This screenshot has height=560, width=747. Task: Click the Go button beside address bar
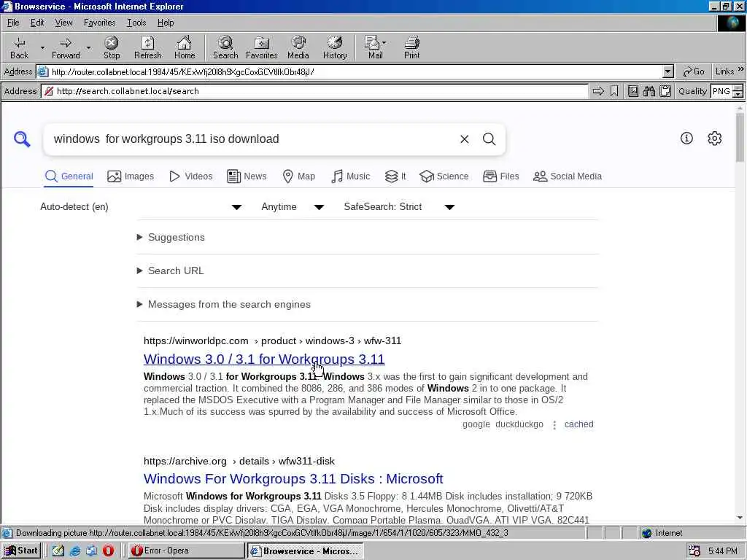pyautogui.click(x=694, y=71)
